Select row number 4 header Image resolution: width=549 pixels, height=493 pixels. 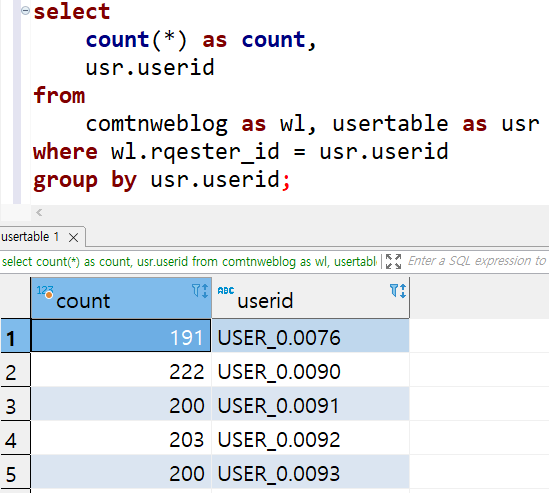click(15, 438)
